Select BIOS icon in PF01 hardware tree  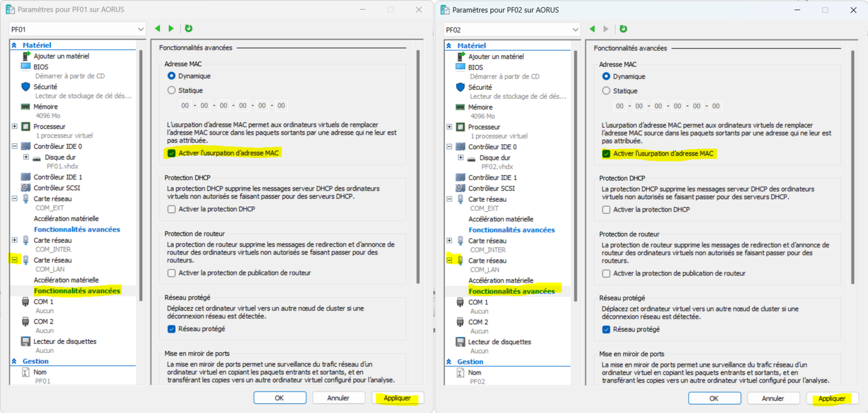[25, 67]
